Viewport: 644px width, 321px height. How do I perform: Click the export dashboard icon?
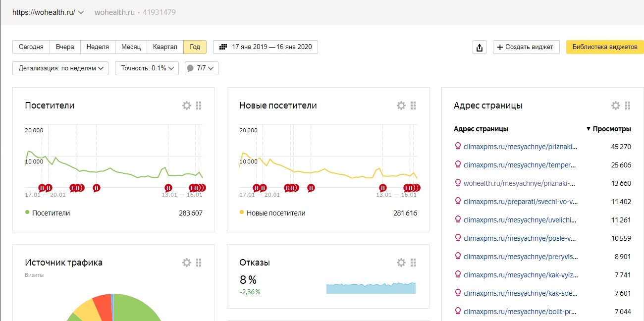[480, 47]
